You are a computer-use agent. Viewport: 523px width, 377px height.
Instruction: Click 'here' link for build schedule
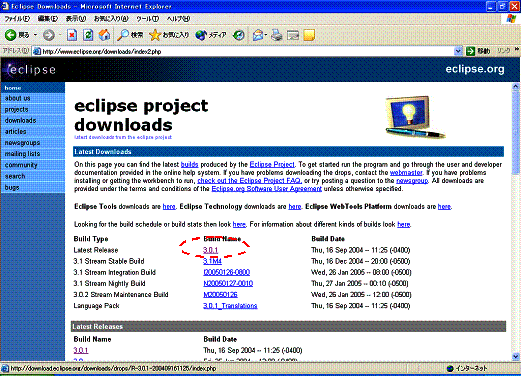tap(239, 225)
